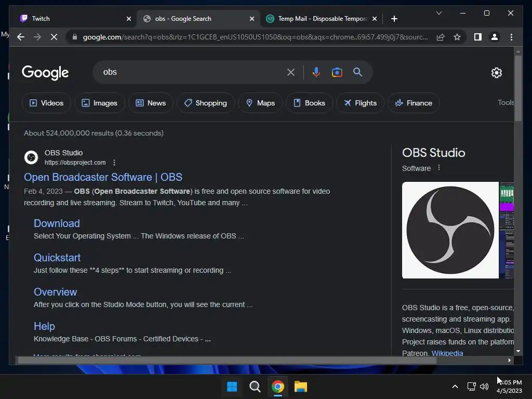This screenshot has height=399, width=532.
Task: Click the horizontal scrollbar thumb
Action: tap(227, 361)
